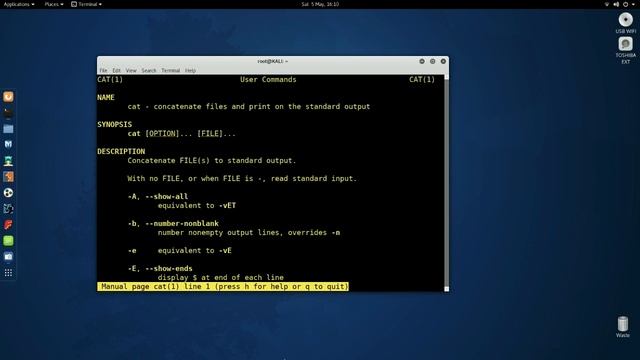Open terminal Edit menu
This screenshot has width=640, height=360.
[x=116, y=71]
